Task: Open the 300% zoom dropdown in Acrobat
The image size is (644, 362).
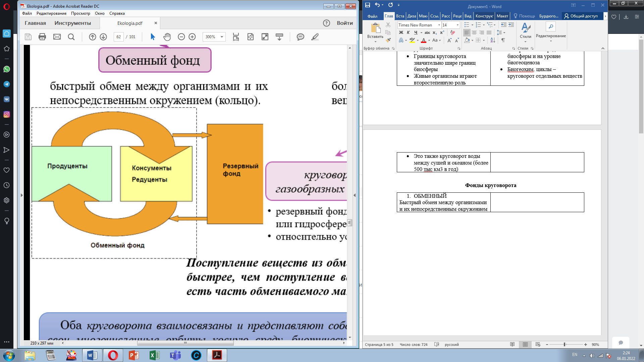Action: [222, 37]
